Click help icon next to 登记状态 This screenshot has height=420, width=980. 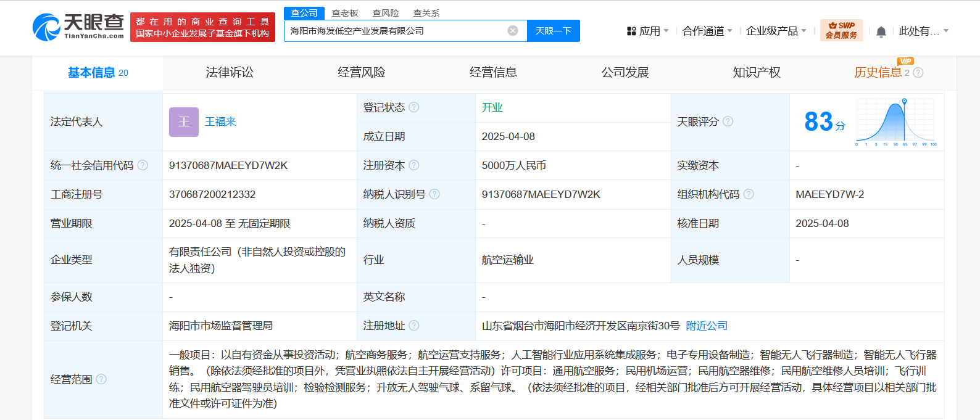(414, 107)
